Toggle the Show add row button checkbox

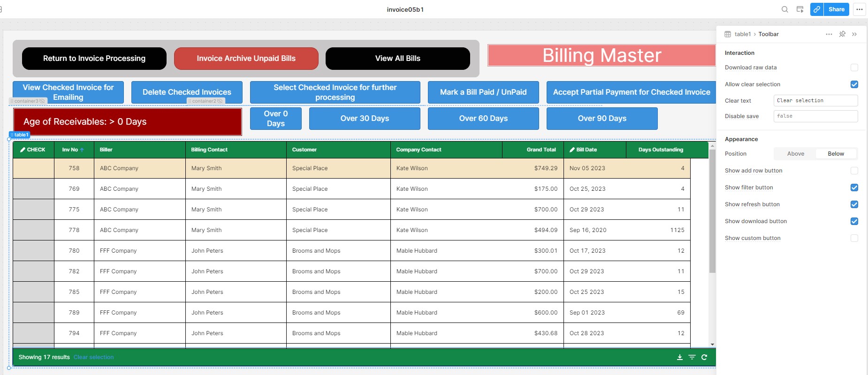click(854, 171)
